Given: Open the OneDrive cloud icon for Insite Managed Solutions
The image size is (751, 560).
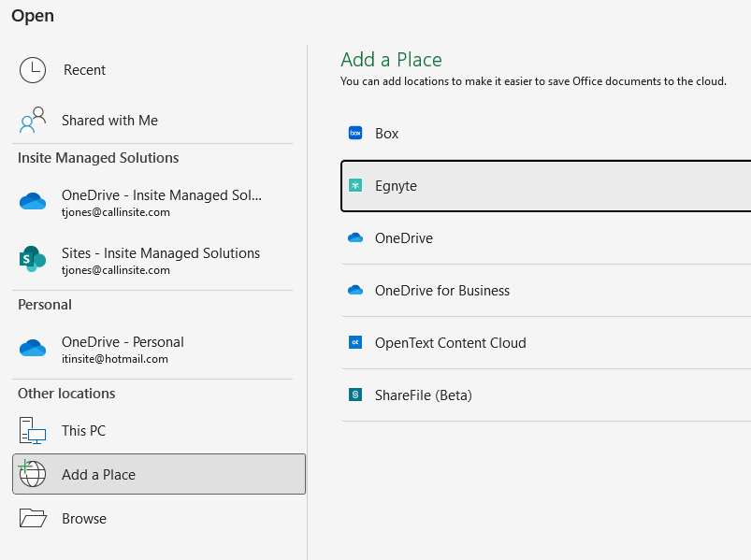Looking at the screenshot, I should click(x=33, y=202).
